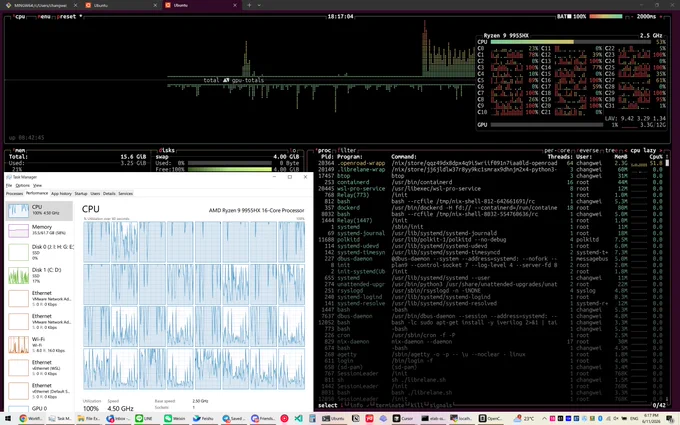Click the btop process list scrollbar

tap(667, 163)
